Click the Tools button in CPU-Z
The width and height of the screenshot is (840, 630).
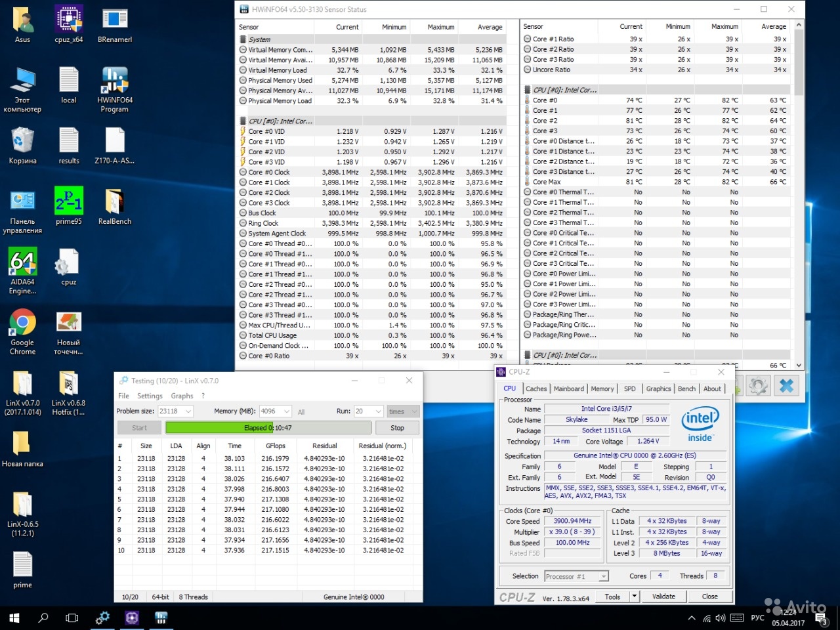click(613, 597)
